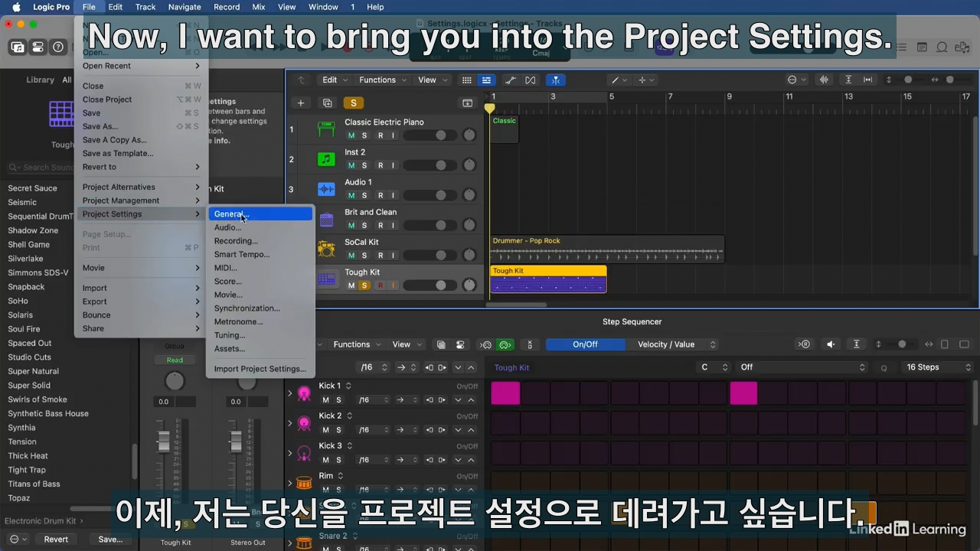The height and width of the screenshot is (551, 980).
Task: Open the Edit menu in menu bar
Action: [115, 7]
